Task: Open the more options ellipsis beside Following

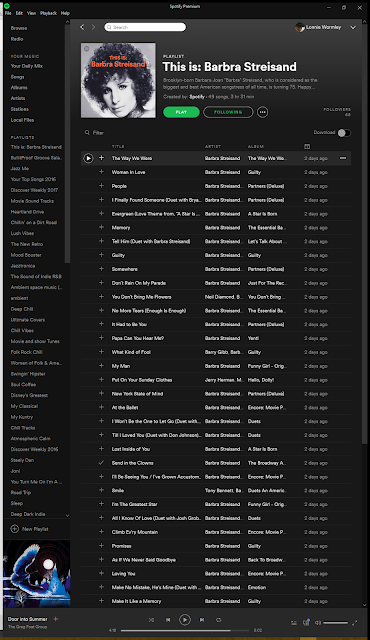Action: tap(263, 112)
